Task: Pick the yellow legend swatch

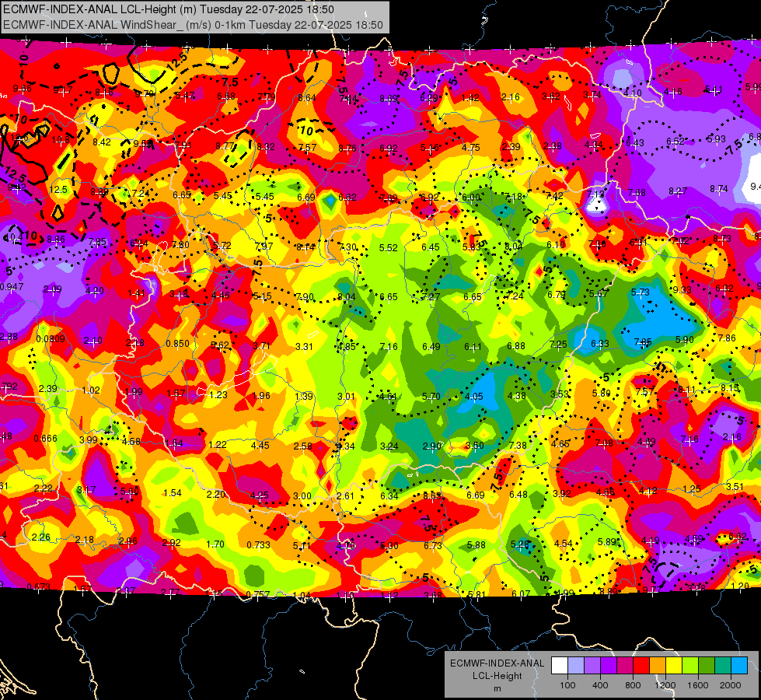Action: coord(674,666)
